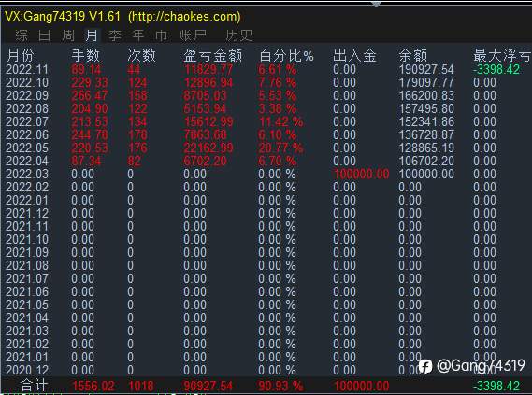532x395 pixels.
Task: Select the 月 monthly tab
Action: point(92,35)
